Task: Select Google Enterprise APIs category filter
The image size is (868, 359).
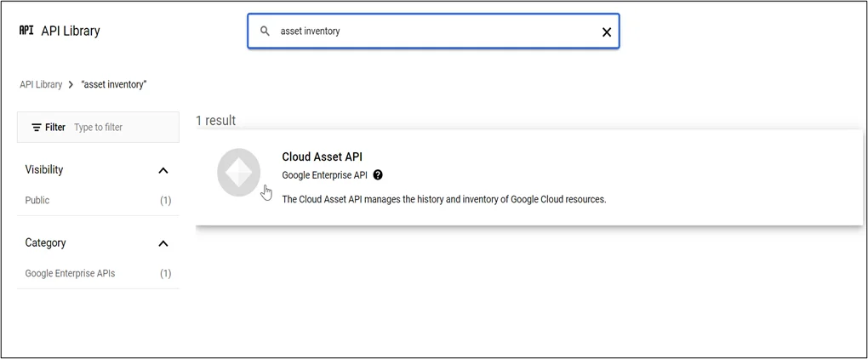Action: 70,274
